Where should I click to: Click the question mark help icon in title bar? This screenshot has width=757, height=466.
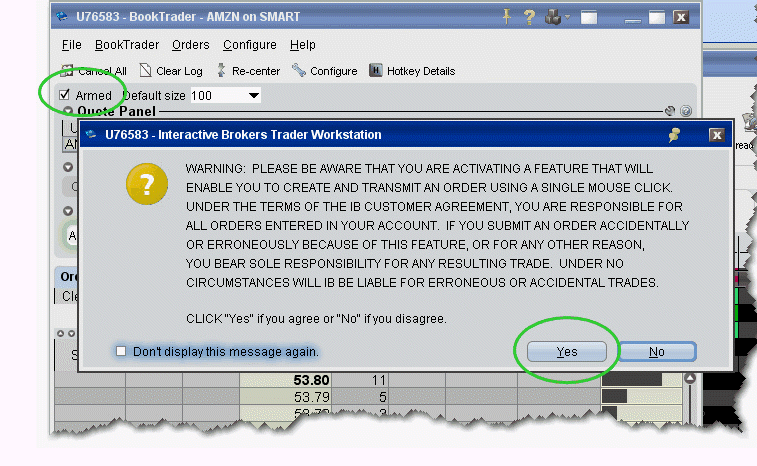tap(530, 17)
